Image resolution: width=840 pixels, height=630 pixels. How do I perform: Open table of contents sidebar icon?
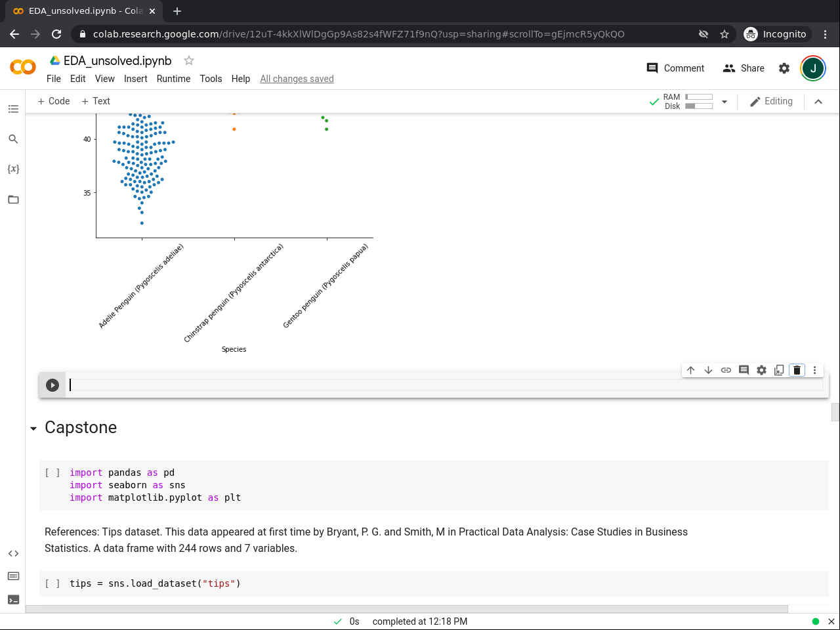[x=13, y=109]
